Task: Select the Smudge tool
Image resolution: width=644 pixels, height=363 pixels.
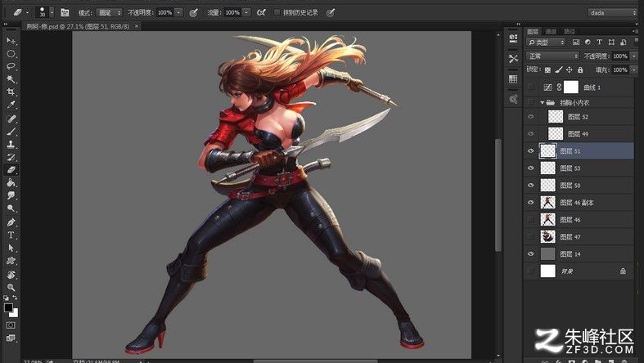Action: pyautogui.click(x=11, y=195)
